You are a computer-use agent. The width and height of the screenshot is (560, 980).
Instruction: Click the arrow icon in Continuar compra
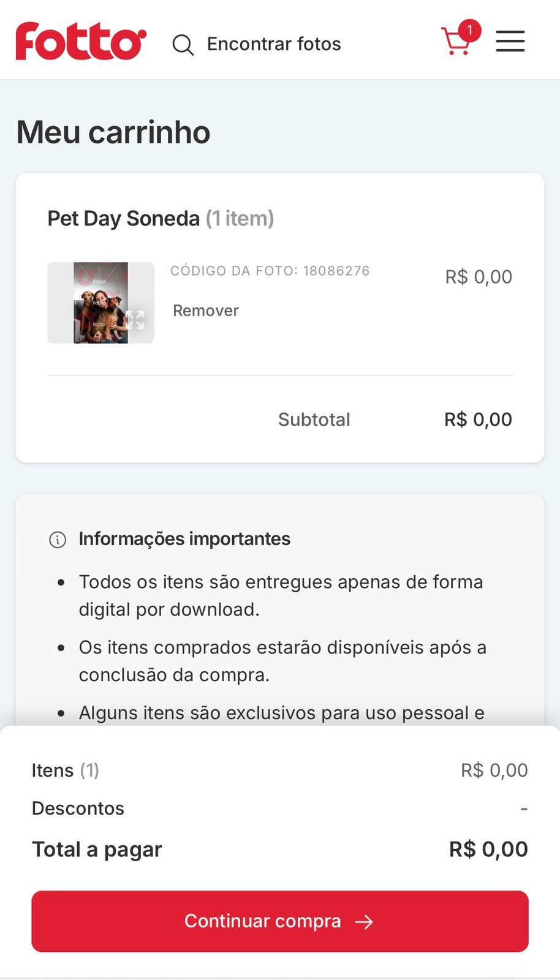(x=364, y=922)
